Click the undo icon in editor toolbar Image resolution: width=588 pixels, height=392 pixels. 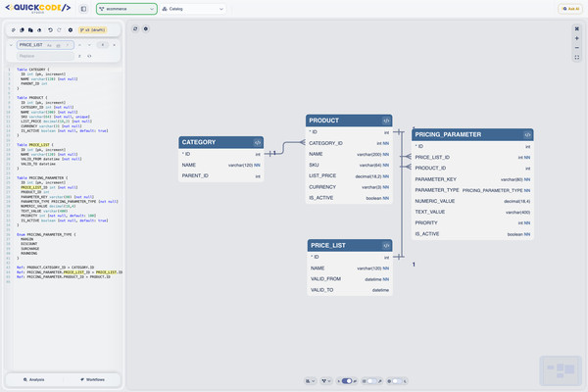(50, 30)
